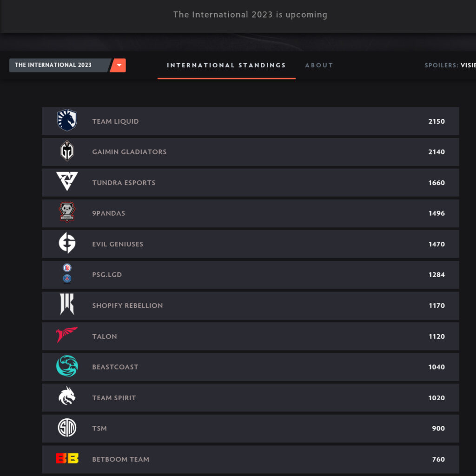Click the Evil Geniuses logo
This screenshot has height=476, width=476.
click(67, 243)
